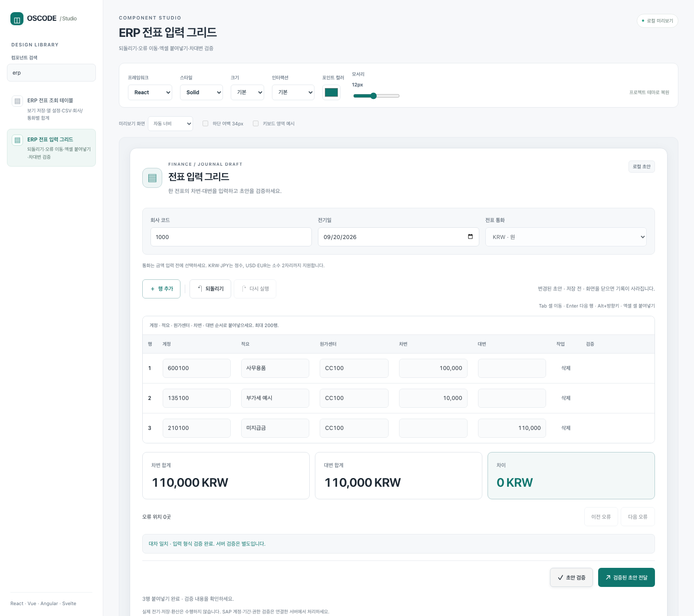Select ERP 전표 조회 테이블 component
This screenshot has height=616, width=694.
[x=51, y=108]
